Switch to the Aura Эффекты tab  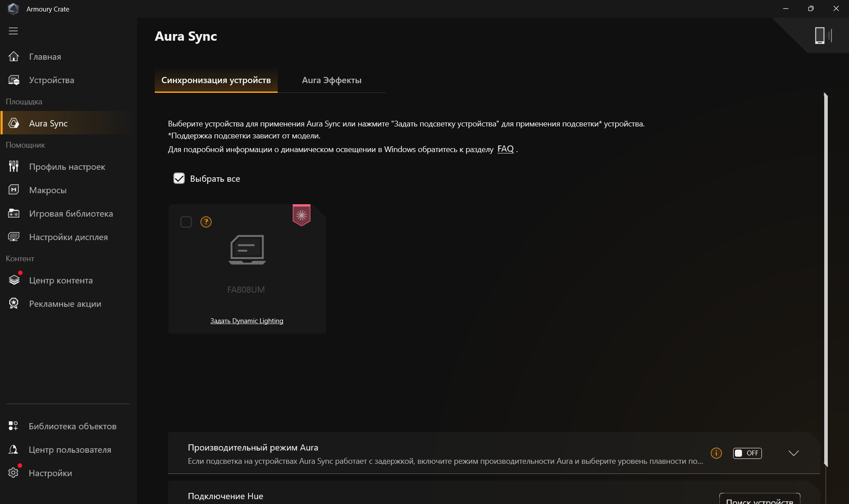332,80
